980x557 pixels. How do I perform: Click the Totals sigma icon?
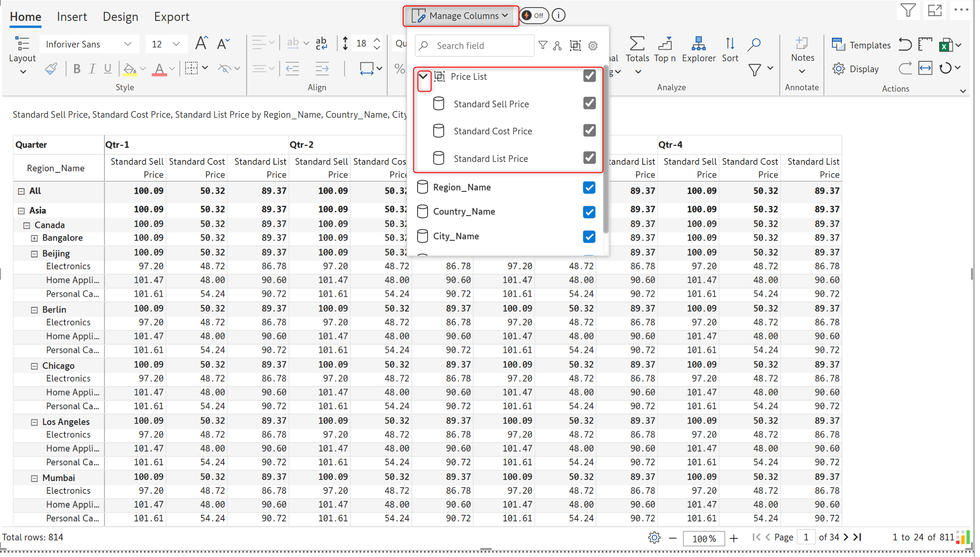click(x=637, y=45)
